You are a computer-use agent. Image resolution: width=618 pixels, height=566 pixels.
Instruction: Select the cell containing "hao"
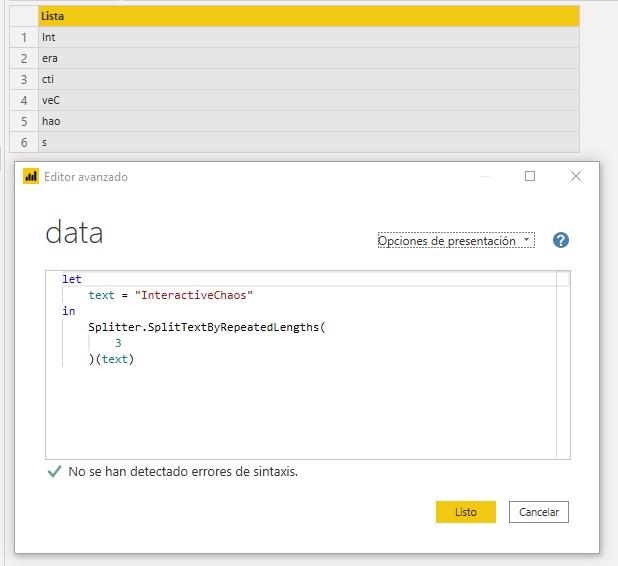(x=308, y=121)
